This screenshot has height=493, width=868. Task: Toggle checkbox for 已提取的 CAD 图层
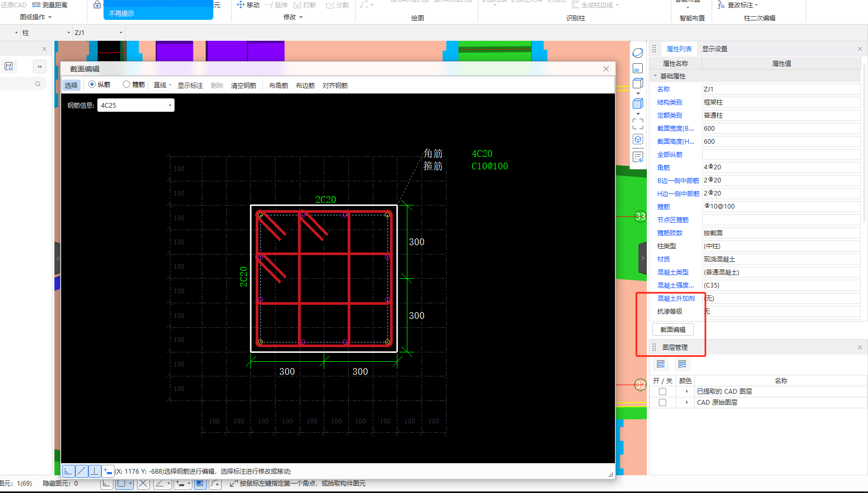click(x=663, y=392)
